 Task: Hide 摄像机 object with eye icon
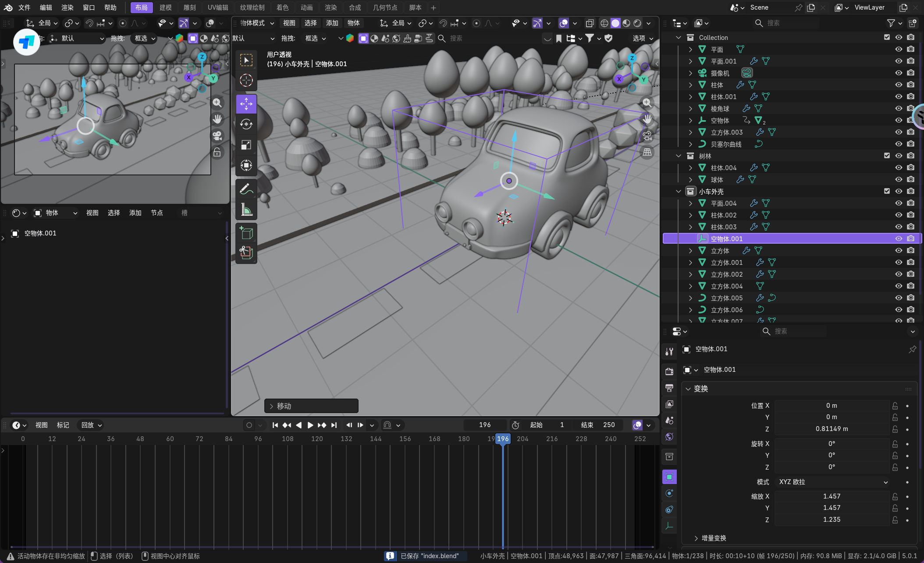click(x=899, y=73)
